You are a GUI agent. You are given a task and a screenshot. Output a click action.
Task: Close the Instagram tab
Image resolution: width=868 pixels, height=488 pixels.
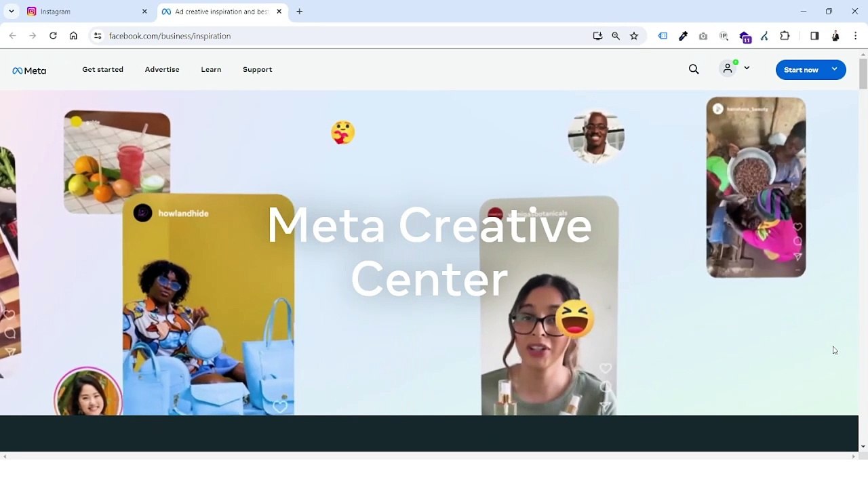pos(144,12)
